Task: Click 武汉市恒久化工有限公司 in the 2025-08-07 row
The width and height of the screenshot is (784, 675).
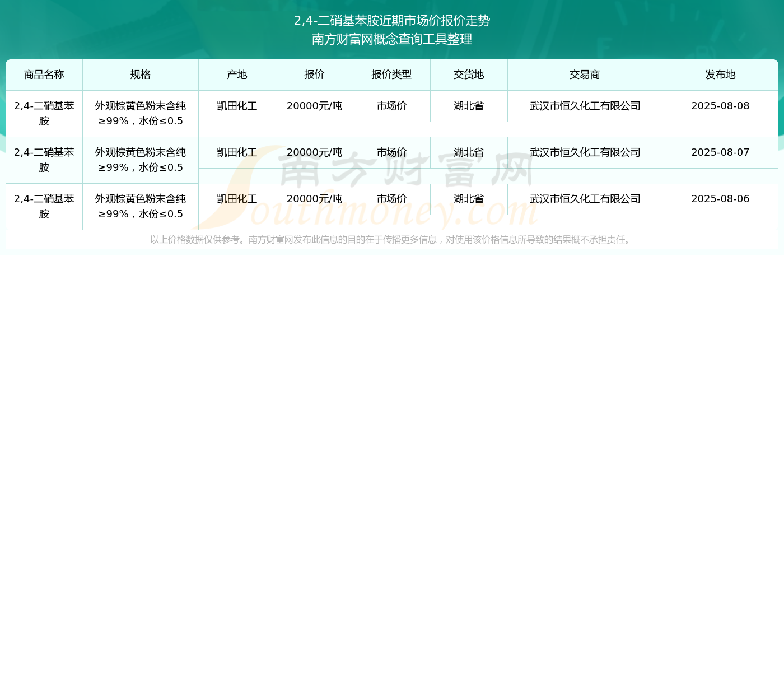Action: coord(585,152)
